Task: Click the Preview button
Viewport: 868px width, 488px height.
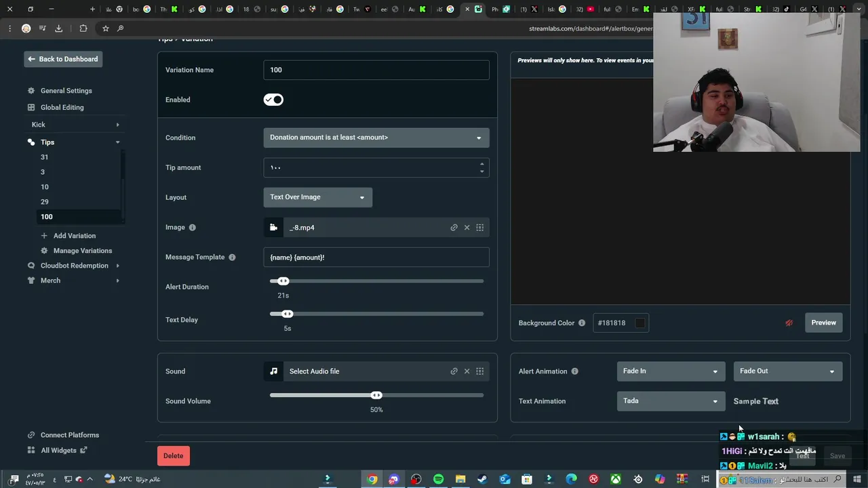Action: coord(823,323)
